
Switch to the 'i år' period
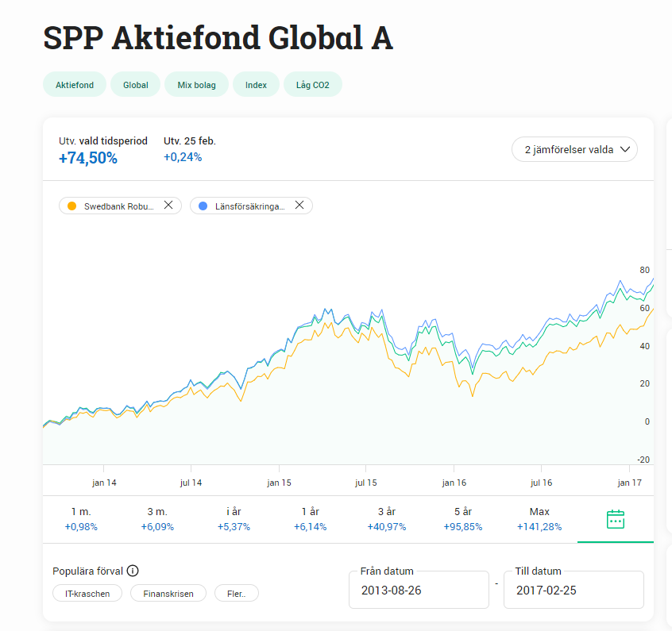(234, 519)
